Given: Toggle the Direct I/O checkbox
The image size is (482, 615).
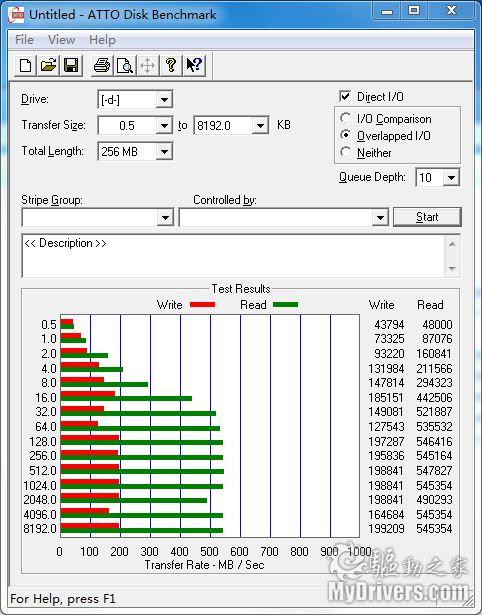Looking at the screenshot, I should (345, 96).
